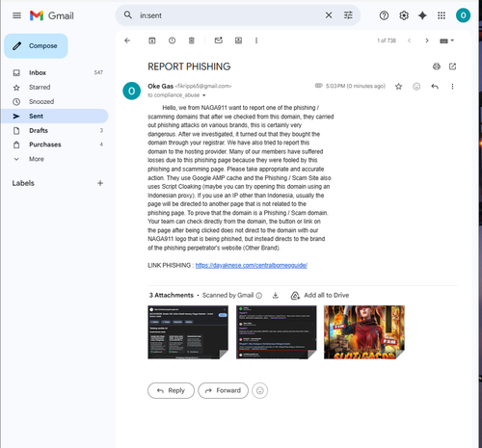Click the 1 of 738 counter
Viewport: 482px width, 448px height.
387,40
